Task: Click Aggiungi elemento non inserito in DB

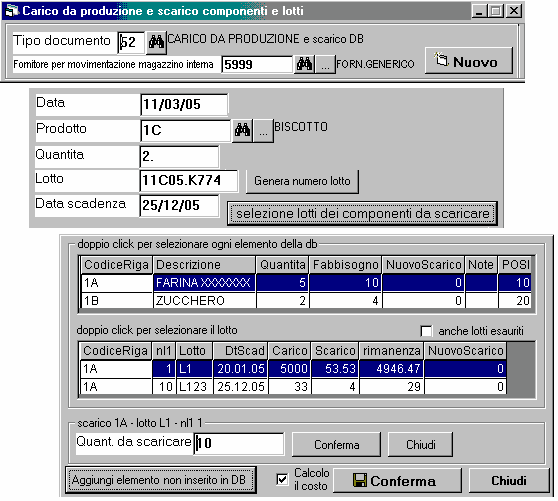Action: pos(160,480)
